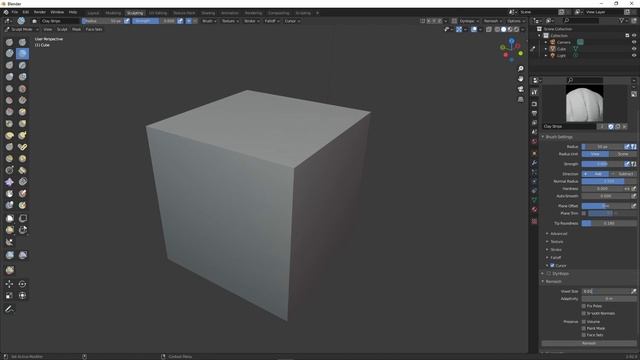Select the Scale transform tool

[x=9, y=296]
